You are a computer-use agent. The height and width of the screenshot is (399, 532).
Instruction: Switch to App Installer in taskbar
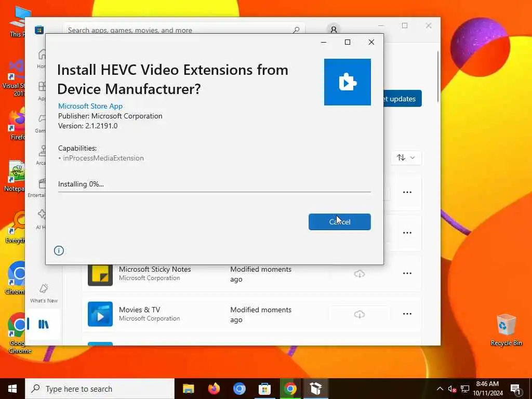click(315, 389)
